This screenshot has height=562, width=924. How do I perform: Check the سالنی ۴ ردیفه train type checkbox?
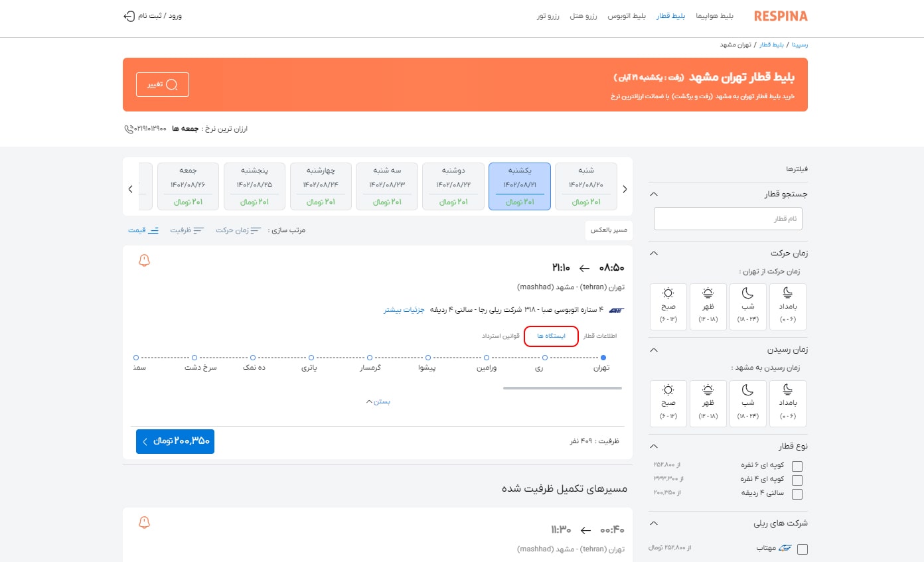coord(797,494)
